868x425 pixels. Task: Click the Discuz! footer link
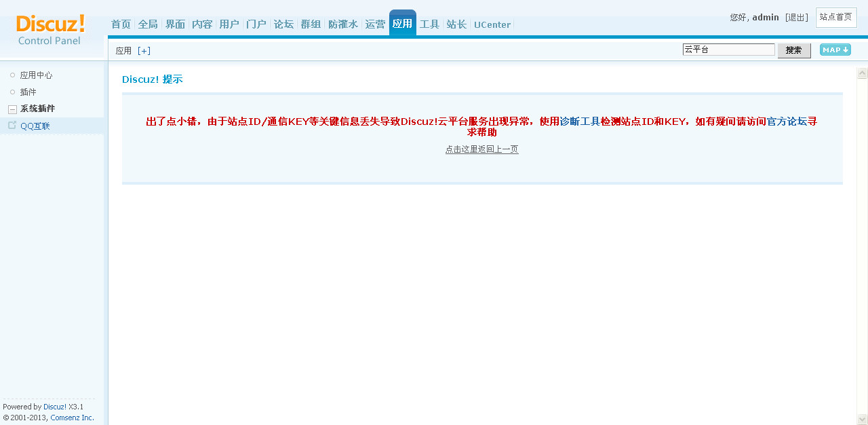tap(55, 407)
